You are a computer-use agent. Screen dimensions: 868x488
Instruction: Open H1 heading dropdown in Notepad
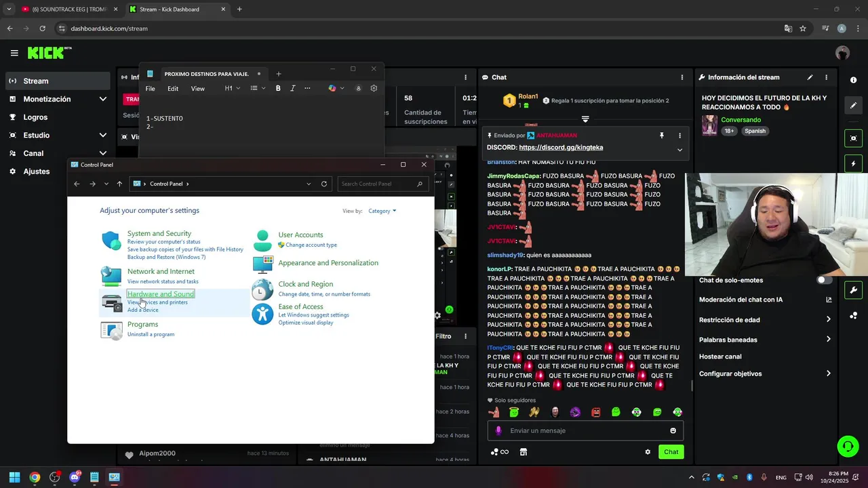pos(232,88)
